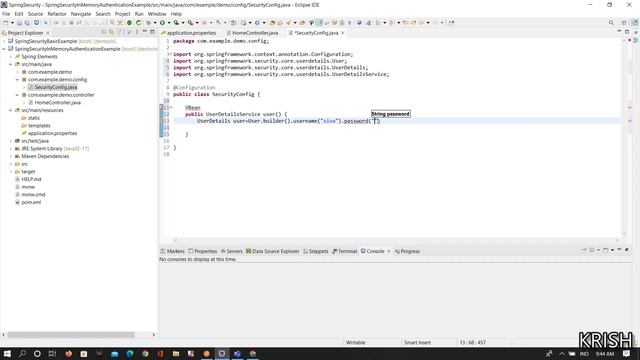Viewport: 640px width, 360px height.
Task: Click the Display Selected Console icon
Action: tap(592, 250)
